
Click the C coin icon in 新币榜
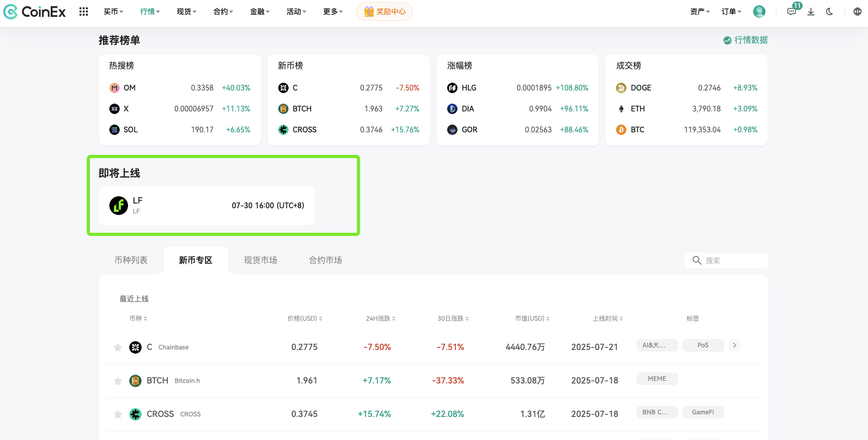tap(283, 88)
